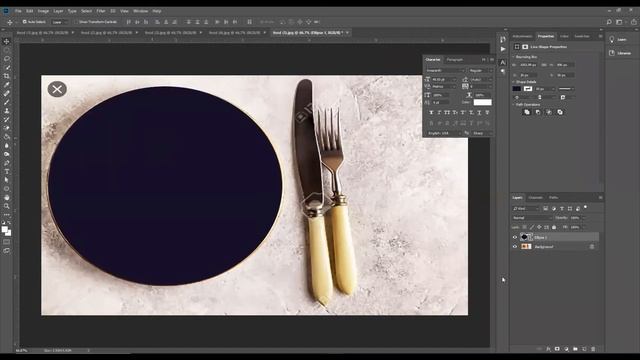The width and height of the screenshot is (640, 360).
Task: Open the Search icon at top right
Action: click(609, 22)
